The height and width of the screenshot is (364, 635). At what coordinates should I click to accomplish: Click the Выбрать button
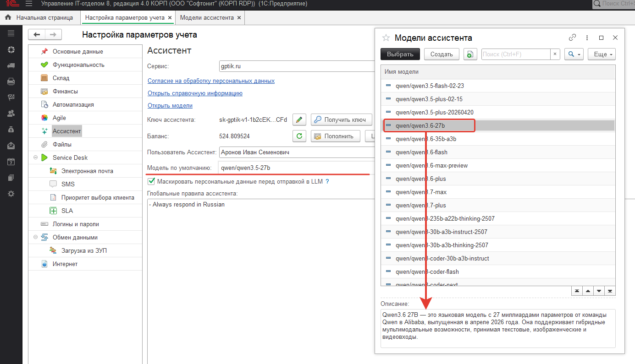tap(400, 54)
